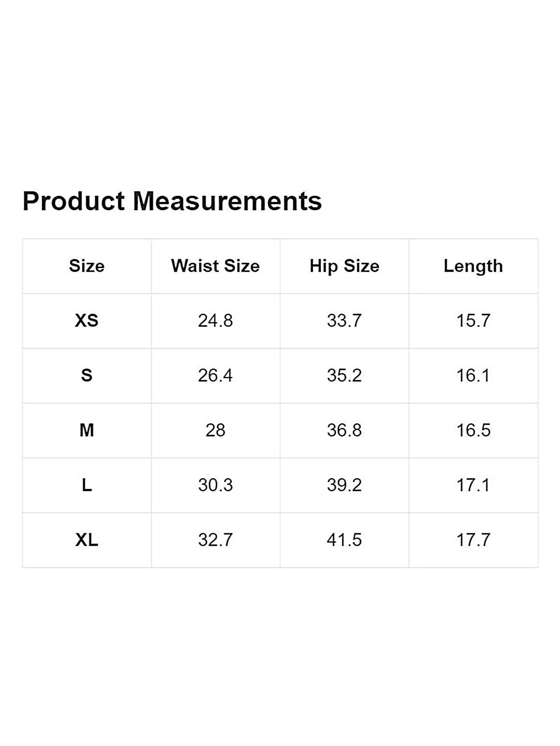Screen dimensions: 560x746
Task: Click the 26.4 waist value cell
Action: tap(215, 375)
